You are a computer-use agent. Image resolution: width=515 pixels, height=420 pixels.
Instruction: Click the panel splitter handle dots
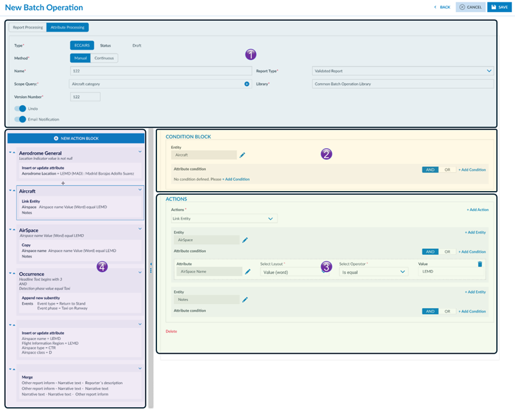[151, 268]
